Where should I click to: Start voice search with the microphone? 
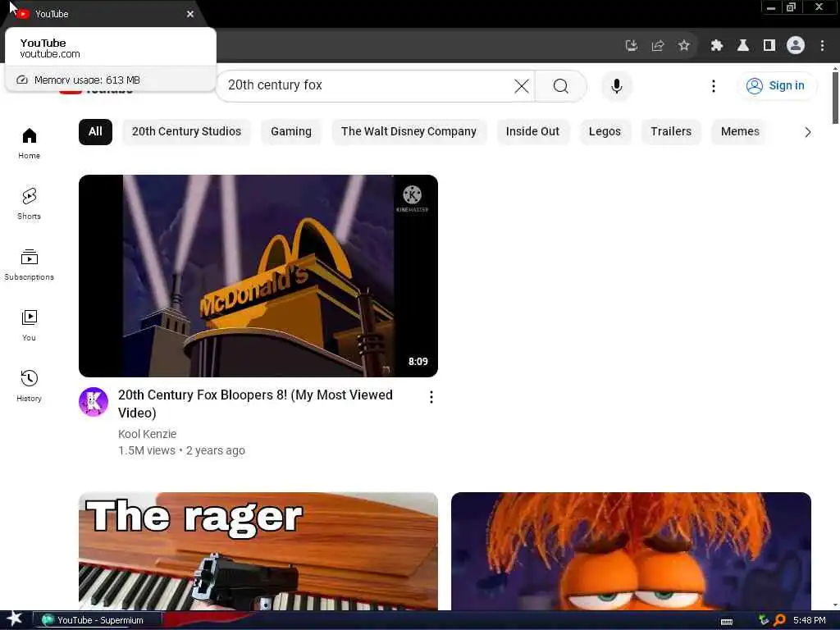tap(617, 85)
